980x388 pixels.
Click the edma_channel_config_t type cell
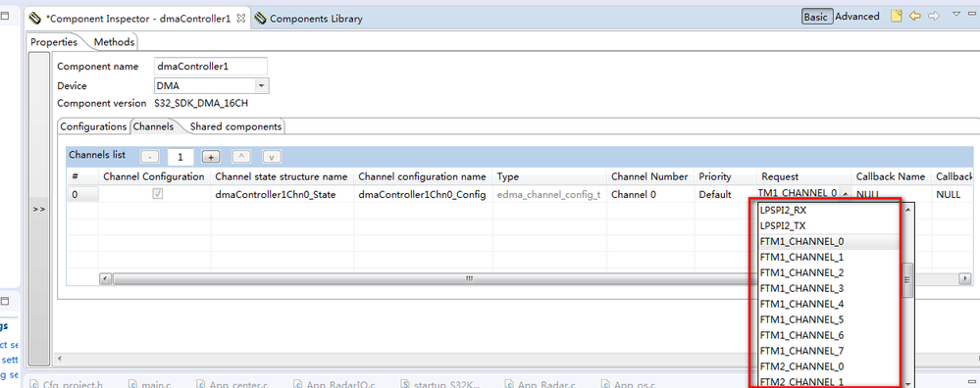(548, 195)
